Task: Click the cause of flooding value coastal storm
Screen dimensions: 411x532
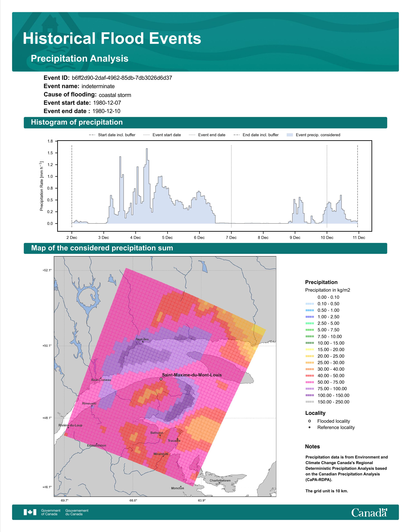Action: click(x=115, y=95)
